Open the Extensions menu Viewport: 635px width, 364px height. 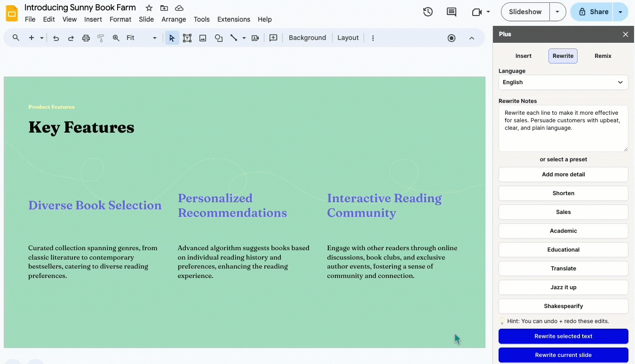point(234,19)
